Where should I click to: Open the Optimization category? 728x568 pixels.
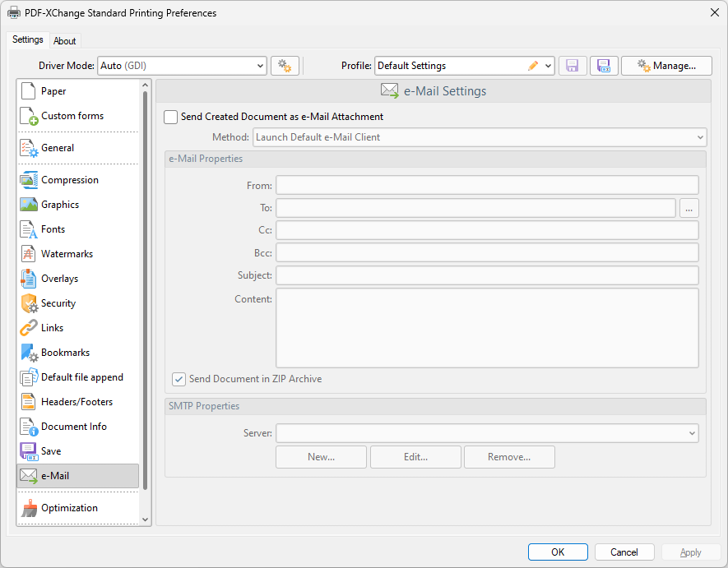point(77,508)
